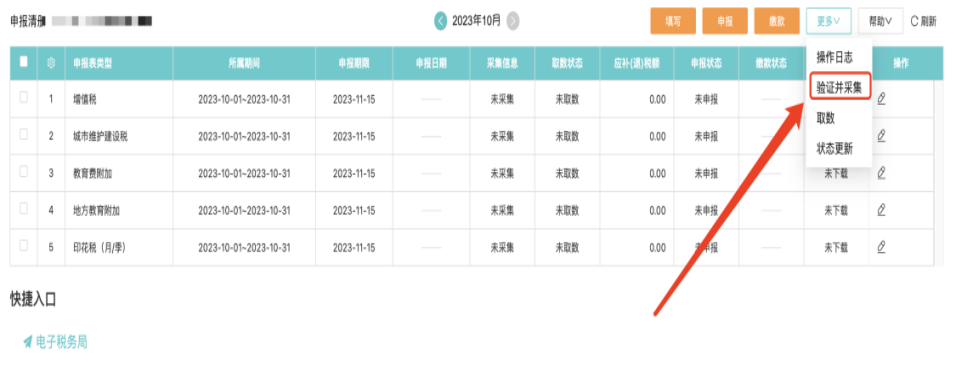The width and height of the screenshot is (957, 389).
Task: Edit the 地方教育附加 row pencil icon
Action: tap(881, 211)
